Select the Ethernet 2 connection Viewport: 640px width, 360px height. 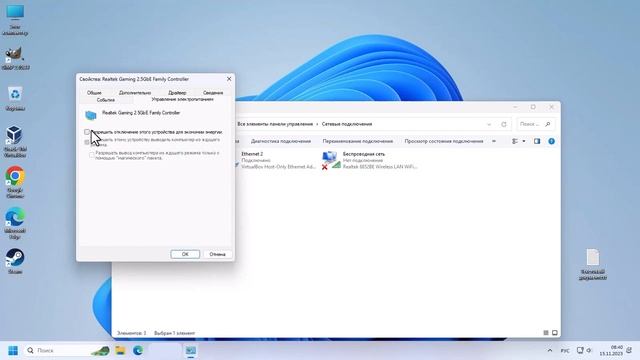[x=278, y=160]
